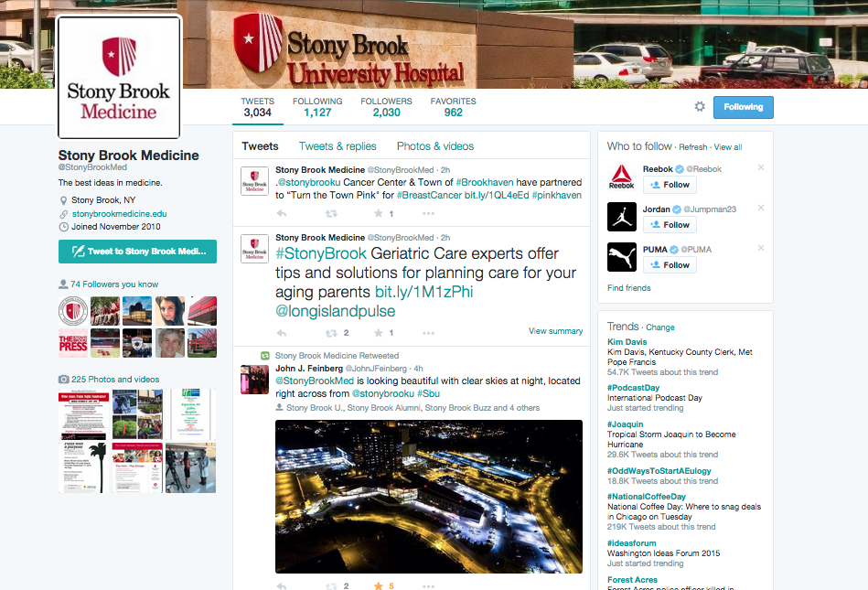
Task: Follow the Jordan account
Action: pyautogui.click(x=670, y=225)
